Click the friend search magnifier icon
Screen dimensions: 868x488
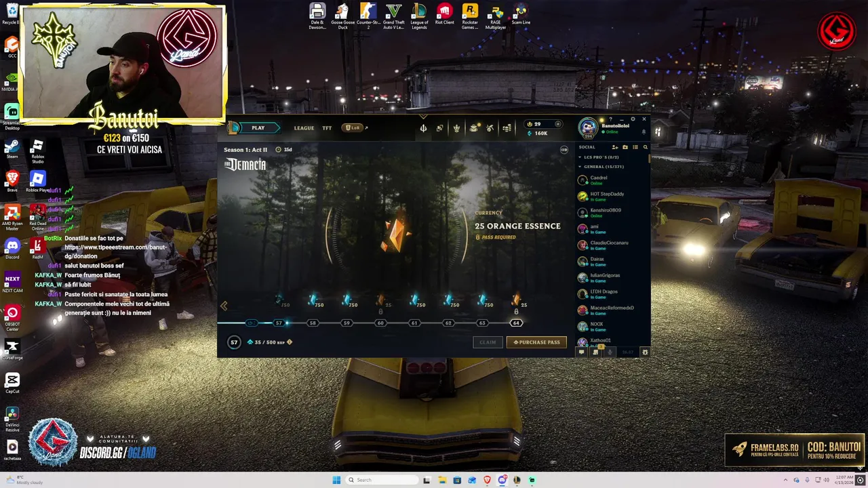[x=645, y=147]
